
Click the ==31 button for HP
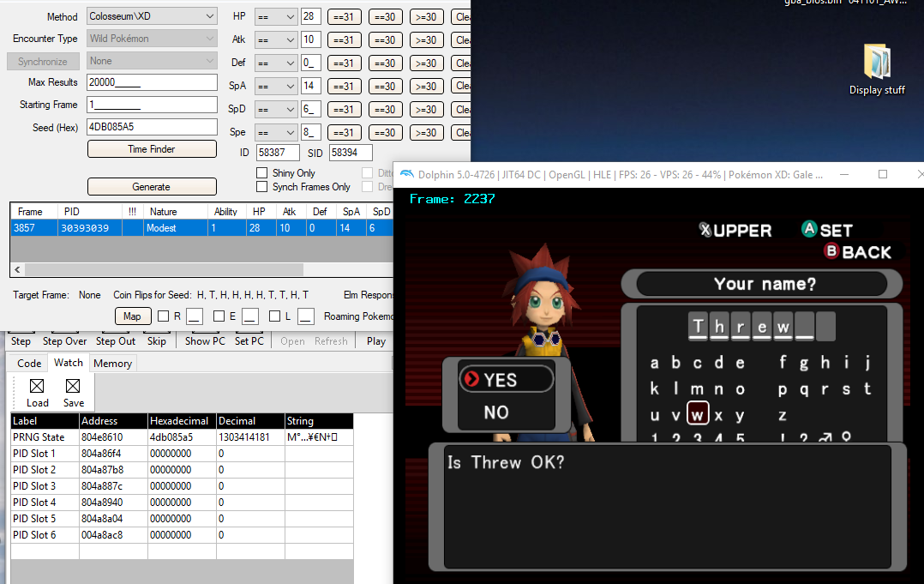click(345, 17)
